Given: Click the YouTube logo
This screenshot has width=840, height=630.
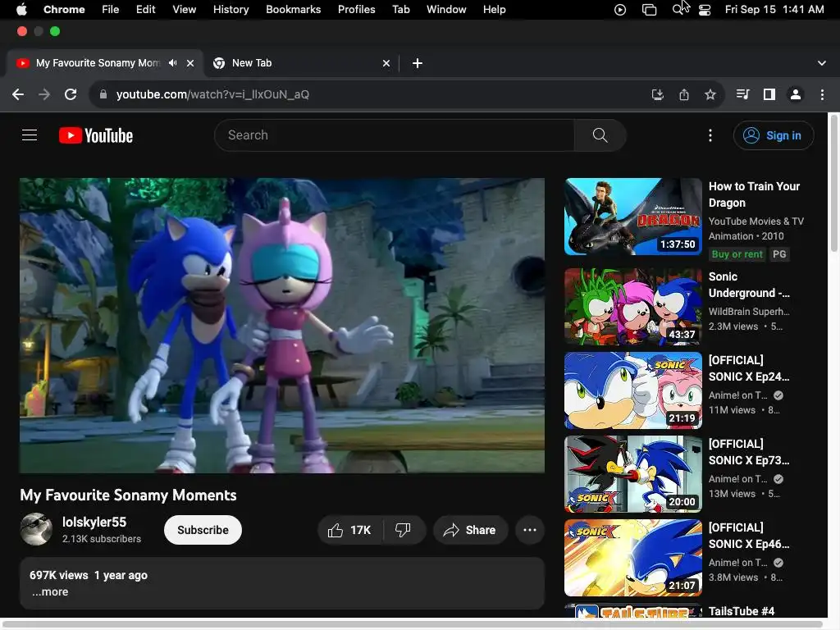Looking at the screenshot, I should pos(96,135).
